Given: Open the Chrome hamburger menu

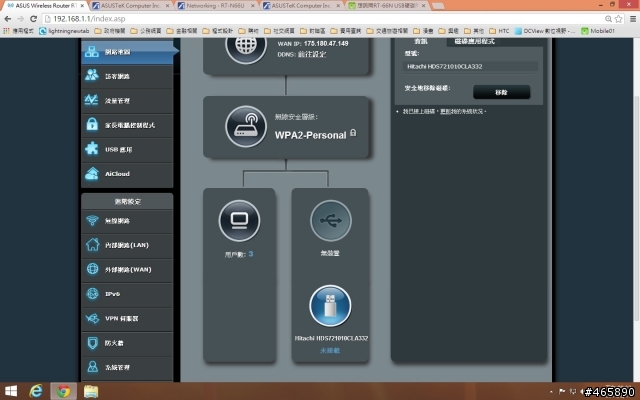Looking at the screenshot, I should point(633,19).
